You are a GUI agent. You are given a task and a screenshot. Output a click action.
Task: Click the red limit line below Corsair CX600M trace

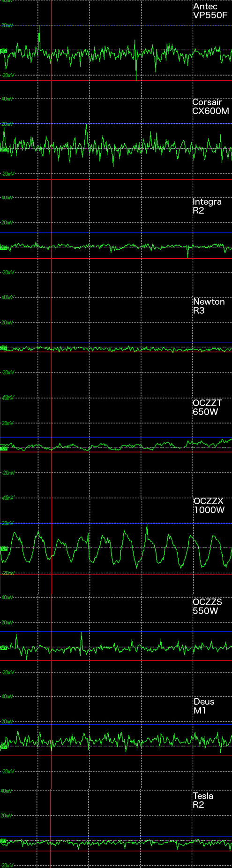pos(116,179)
